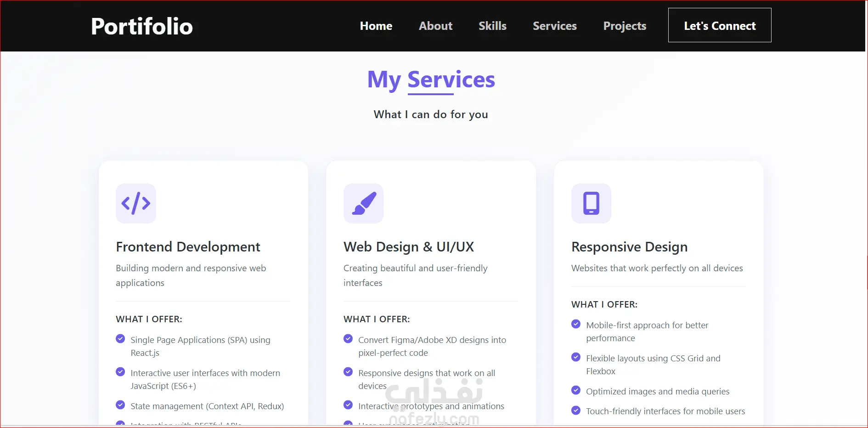Click check icon beside Interactive user interfaces
Viewport: 868px width, 428px height.
coord(120,372)
